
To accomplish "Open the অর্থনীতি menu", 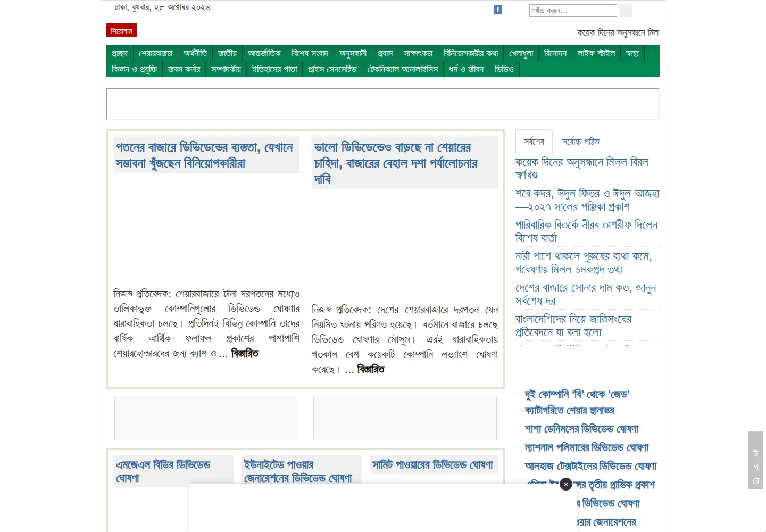I will (195, 53).
